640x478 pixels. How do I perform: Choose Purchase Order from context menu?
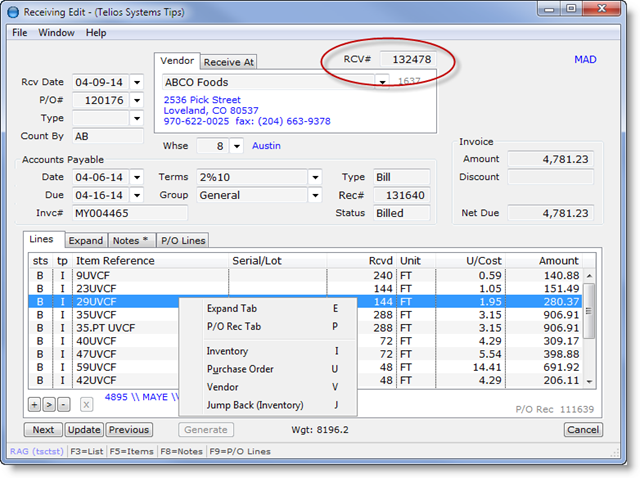click(240, 369)
